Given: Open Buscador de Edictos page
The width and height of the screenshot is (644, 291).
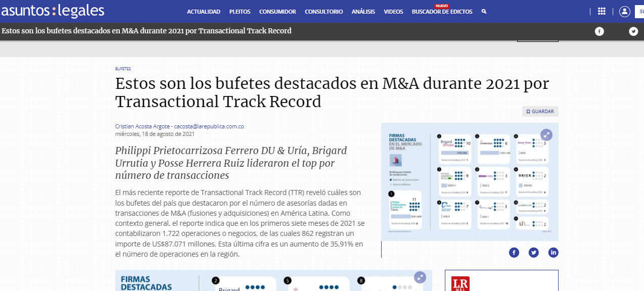Looking at the screenshot, I should (x=442, y=12).
